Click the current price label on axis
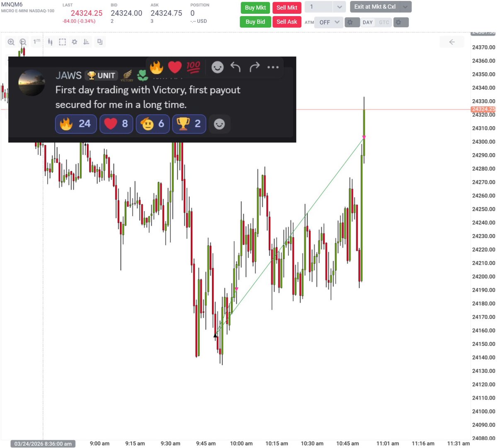497x448 pixels. click(483, 109)
